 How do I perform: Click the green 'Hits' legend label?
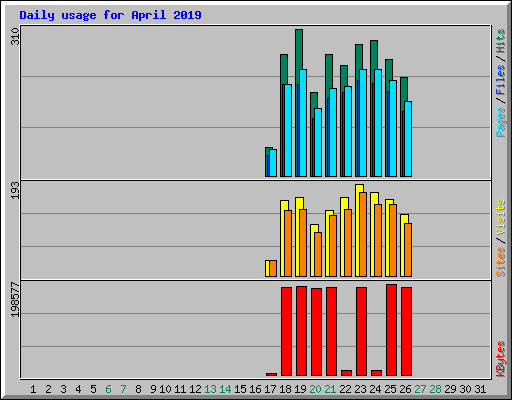point(501,41)
